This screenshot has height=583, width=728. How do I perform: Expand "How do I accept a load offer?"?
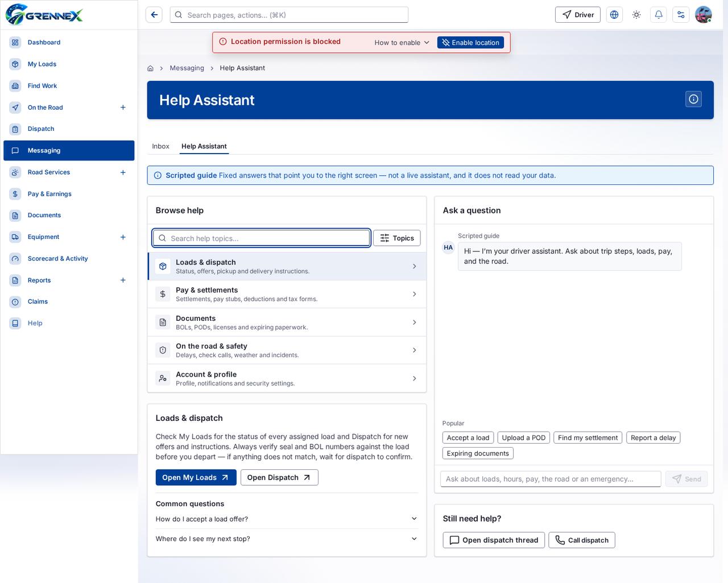287,519
